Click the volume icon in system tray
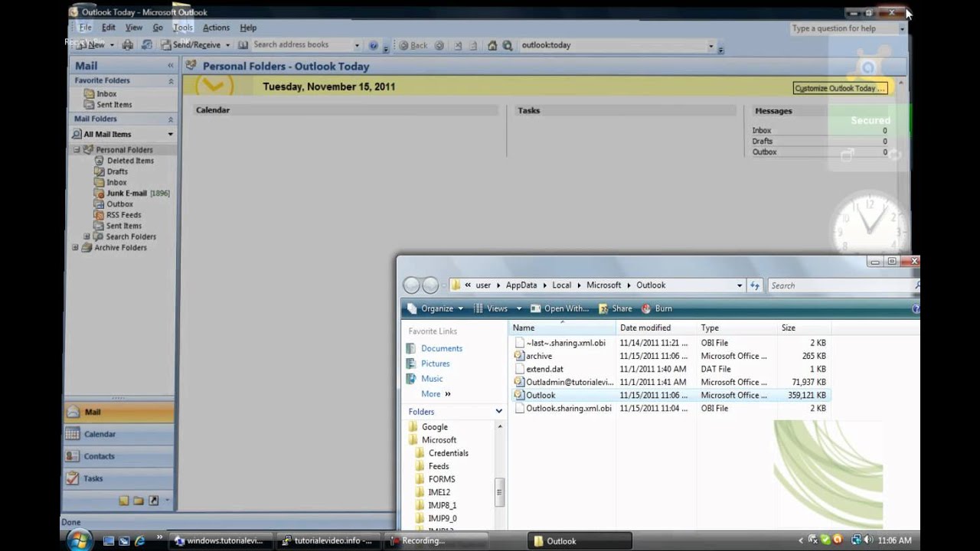 pyautogui.click(x=868, y=540)
